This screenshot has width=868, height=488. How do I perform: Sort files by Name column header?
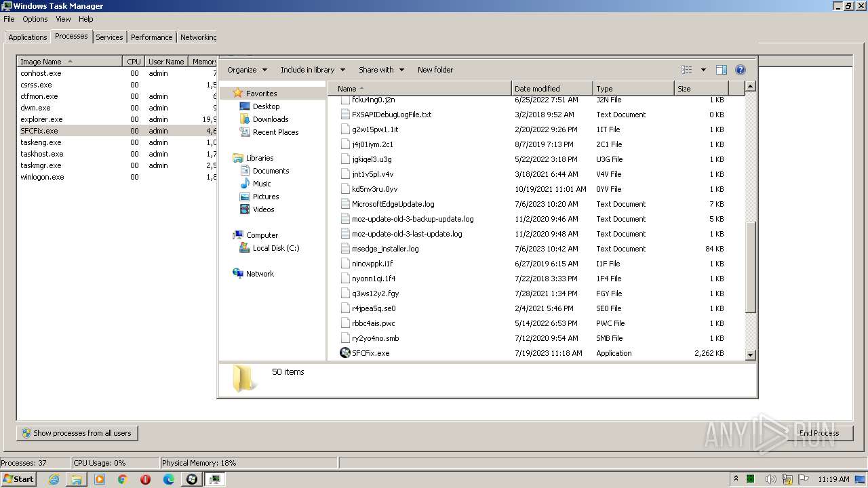click(x=419, y=89)
